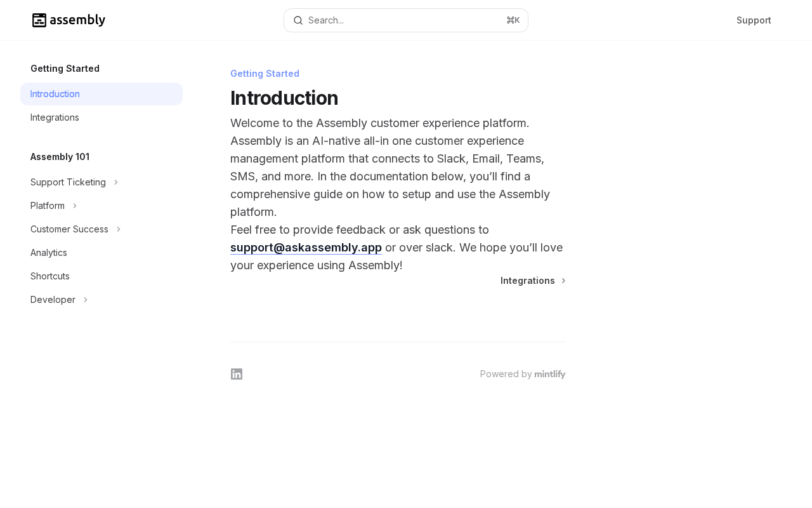Image resolution: width=812 pixels, height=508 pixels.
Task: Expand the Support Ticketing section
Action: (x=116, y=182)
